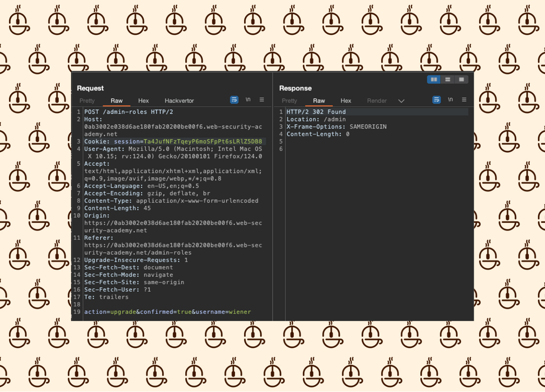The image size is (545, 392).
Task: Switch Response to Pretty tab
Action: coord(289,101)
